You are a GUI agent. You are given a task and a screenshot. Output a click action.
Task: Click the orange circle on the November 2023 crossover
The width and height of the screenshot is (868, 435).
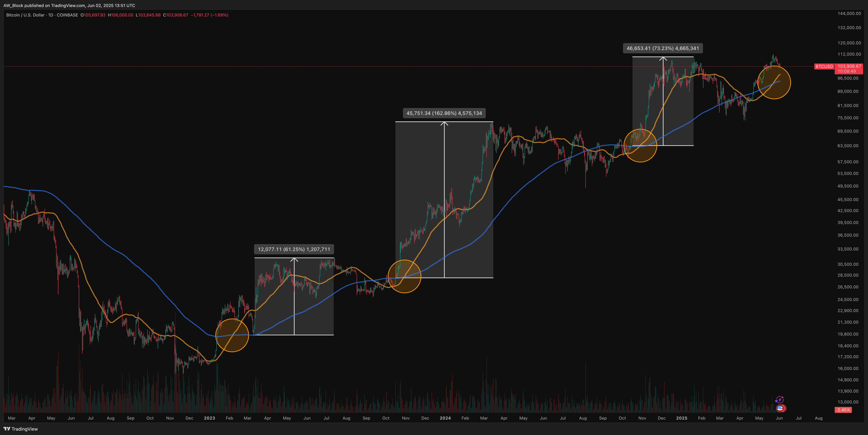click(x=404, y=276)
